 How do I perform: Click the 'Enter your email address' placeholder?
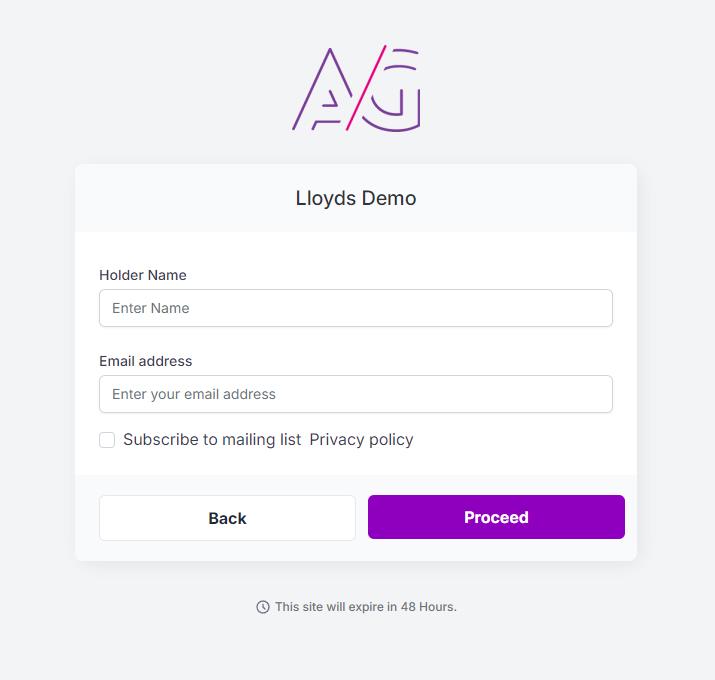point(194,394)
